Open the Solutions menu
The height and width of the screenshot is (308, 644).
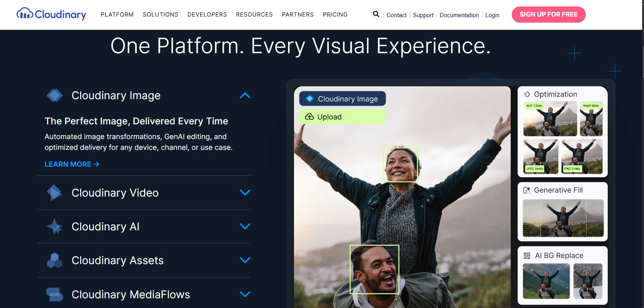click(x=161, y=14)
